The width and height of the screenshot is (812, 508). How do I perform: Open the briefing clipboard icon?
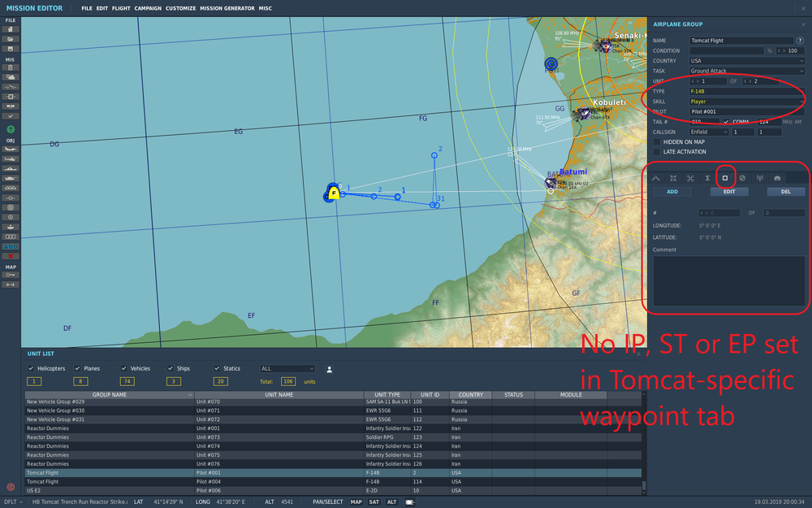(x=11, y=67)
